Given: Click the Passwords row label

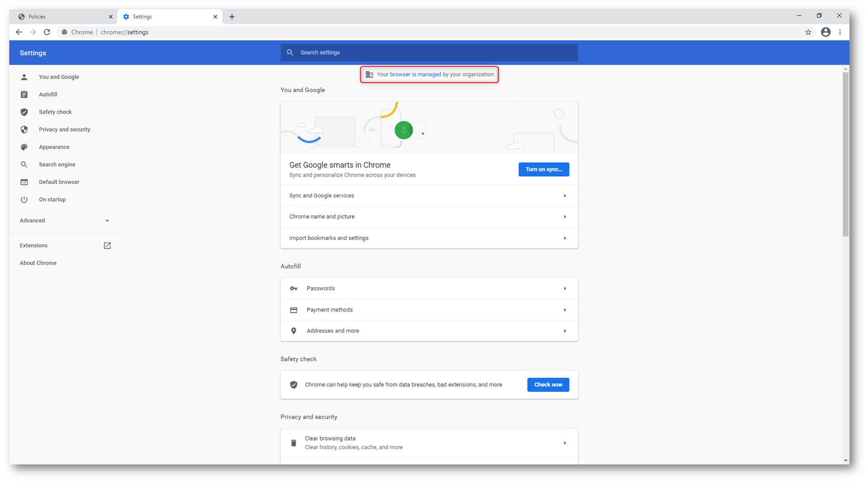Looking at the screenshot, I should [x=321, y=289].
